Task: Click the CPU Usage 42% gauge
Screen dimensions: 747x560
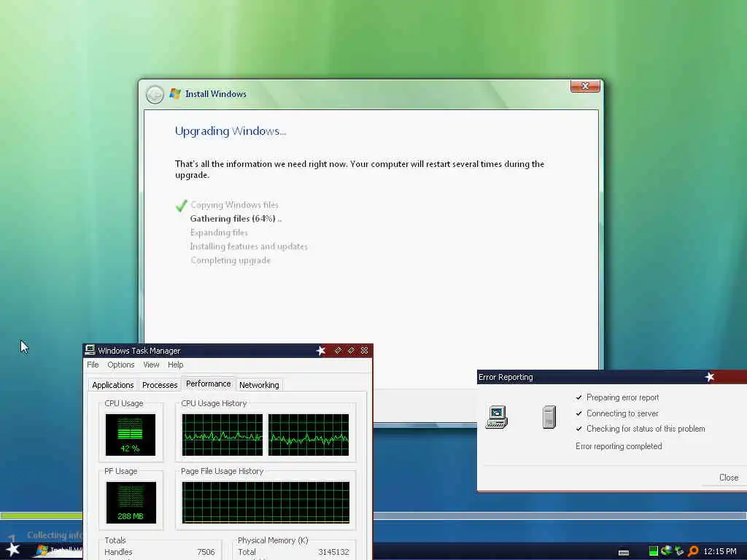Action: [x=131, y=435]
